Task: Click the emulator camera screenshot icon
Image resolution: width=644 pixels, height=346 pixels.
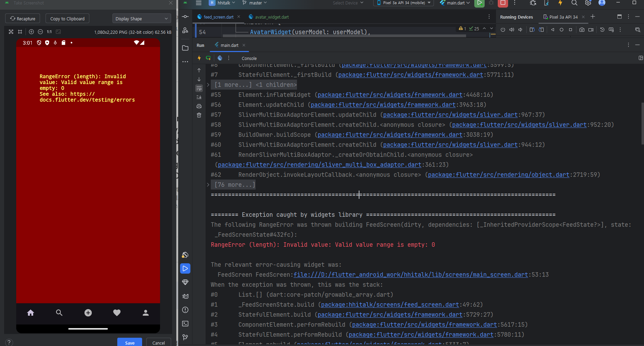Action: pos(582,30)
